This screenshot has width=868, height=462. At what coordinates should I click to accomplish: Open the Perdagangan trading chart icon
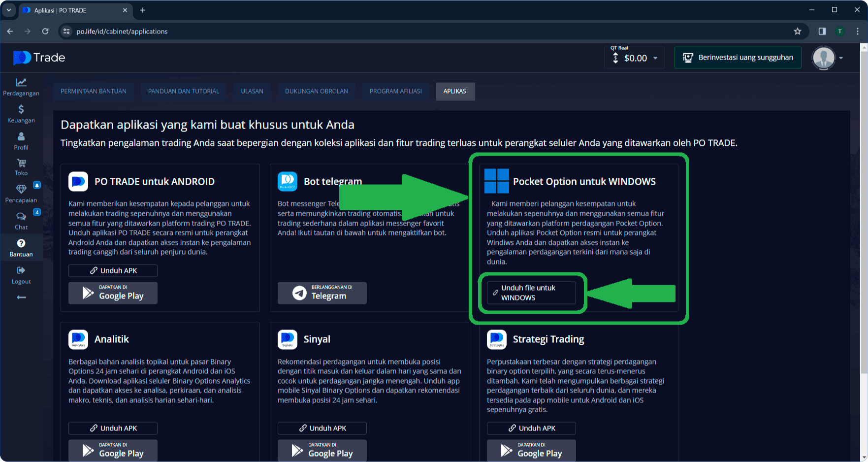pos(21,82)
